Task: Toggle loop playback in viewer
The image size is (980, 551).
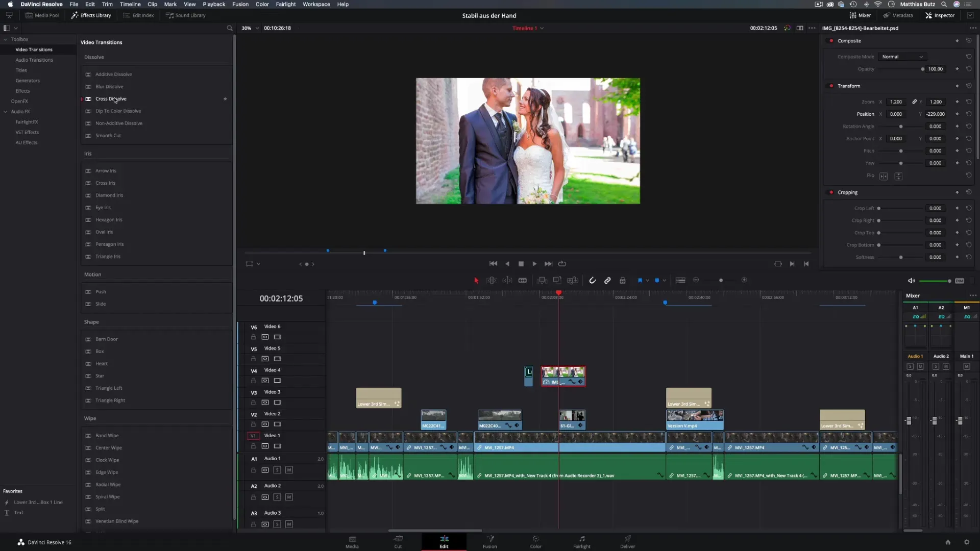Action: (x=562, y=264)
